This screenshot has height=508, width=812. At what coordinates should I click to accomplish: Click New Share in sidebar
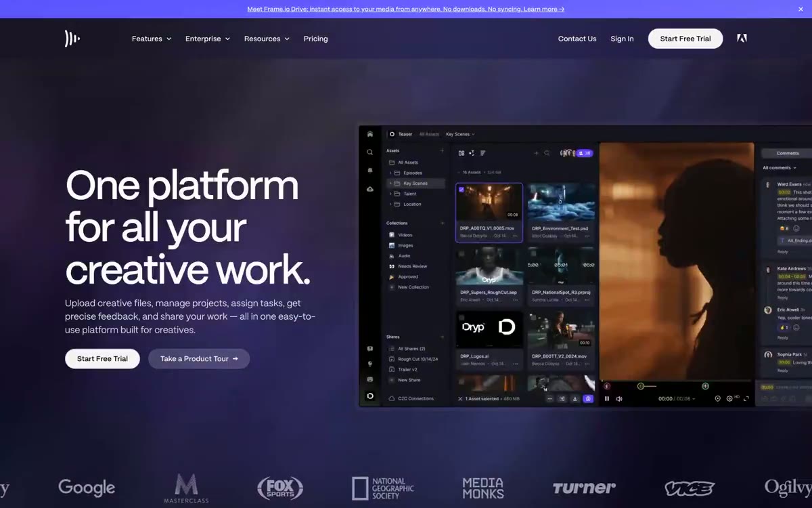tap(408, 380)
